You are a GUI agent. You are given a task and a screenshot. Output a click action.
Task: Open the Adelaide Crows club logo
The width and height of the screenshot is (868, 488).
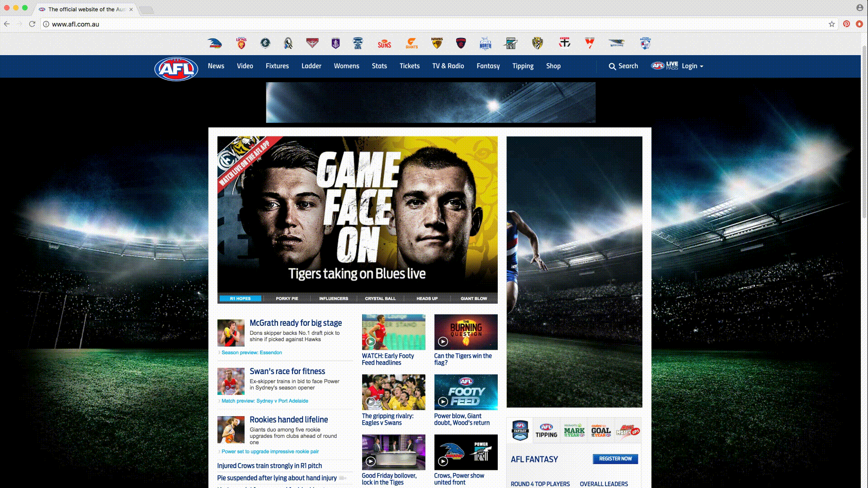tap(215, 43)
